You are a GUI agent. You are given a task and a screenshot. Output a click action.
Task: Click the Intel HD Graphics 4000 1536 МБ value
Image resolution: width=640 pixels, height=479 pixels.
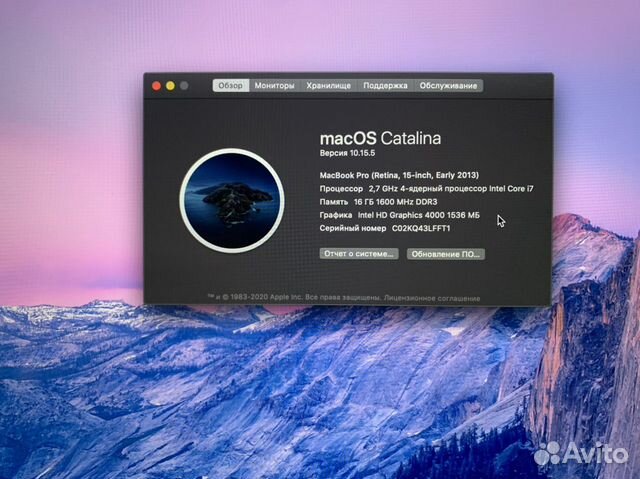[x=419, y=215]
